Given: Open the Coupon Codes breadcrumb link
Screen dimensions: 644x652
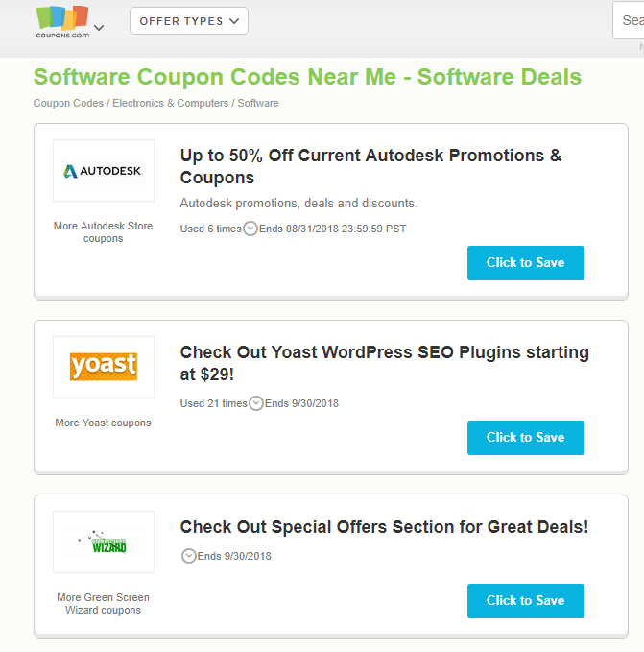Looking at the screenshot, I should (x=68, y=103).
